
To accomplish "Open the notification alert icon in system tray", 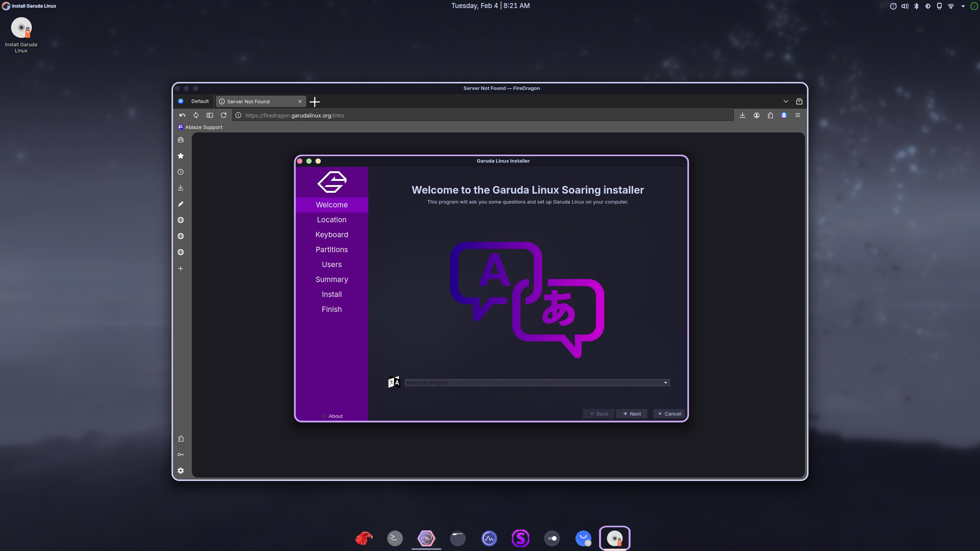I will tap(893, 6).
